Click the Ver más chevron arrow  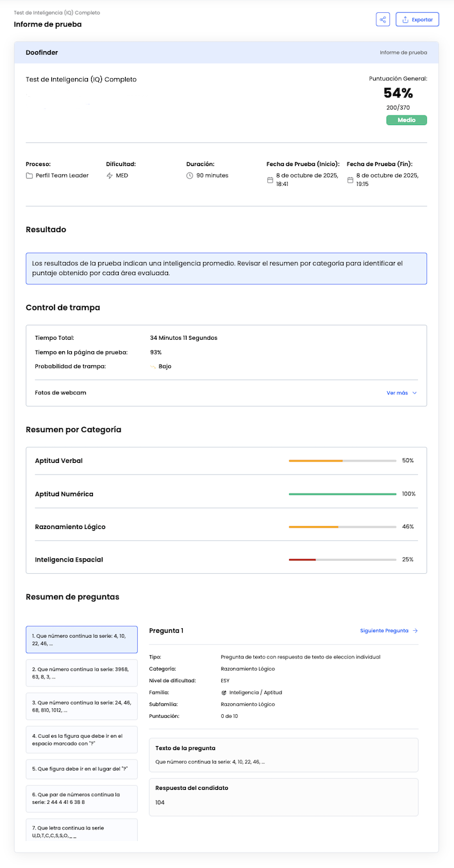pos(415,393)
